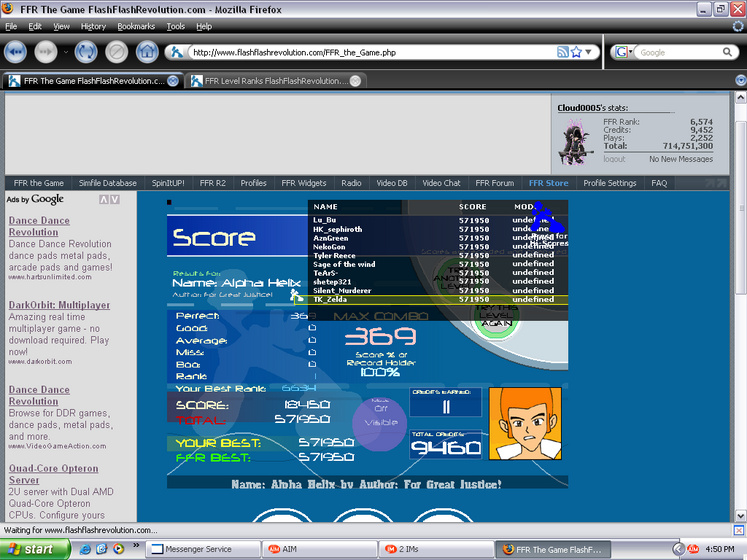
Task: Open the File menu
Action: tap(11, 26)
